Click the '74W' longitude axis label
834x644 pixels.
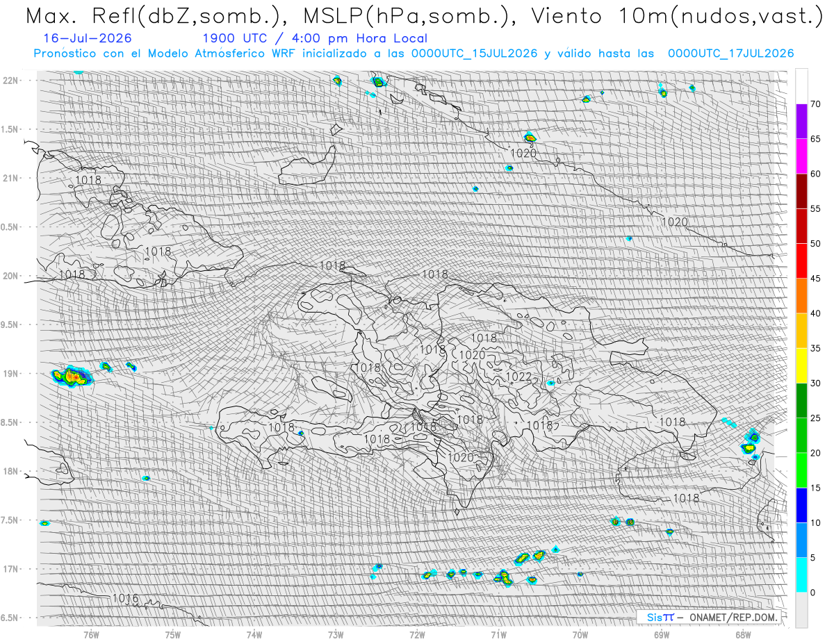pos(254,634)
